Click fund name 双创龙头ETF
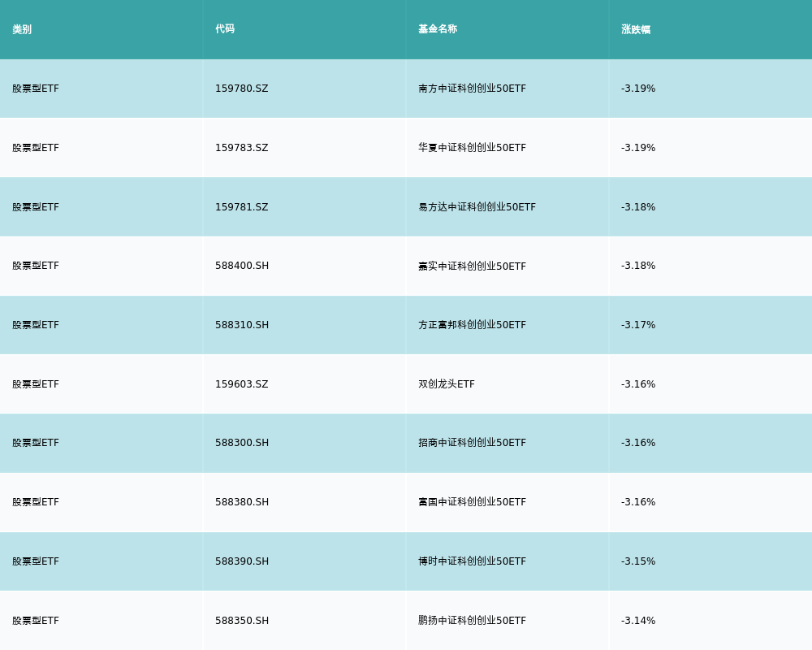The width and height of the screenshot is (812, 650). coord(447,384)
